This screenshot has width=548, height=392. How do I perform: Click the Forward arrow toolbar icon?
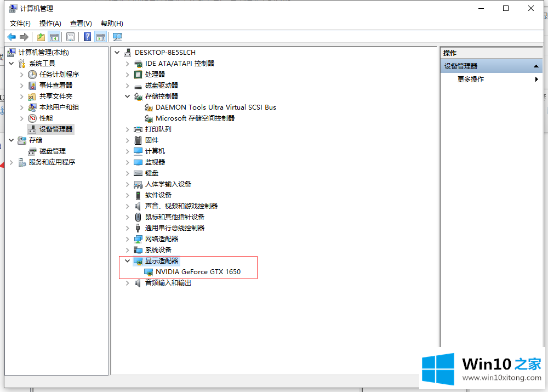click(x=24, y=37)
